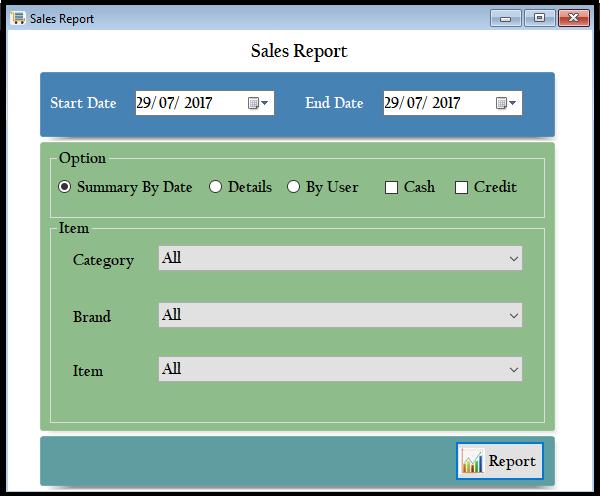The height and width of the screenshot is (496, 600).
Task: Open the Start Date calendar picker
Action: [x=258, y=103]
